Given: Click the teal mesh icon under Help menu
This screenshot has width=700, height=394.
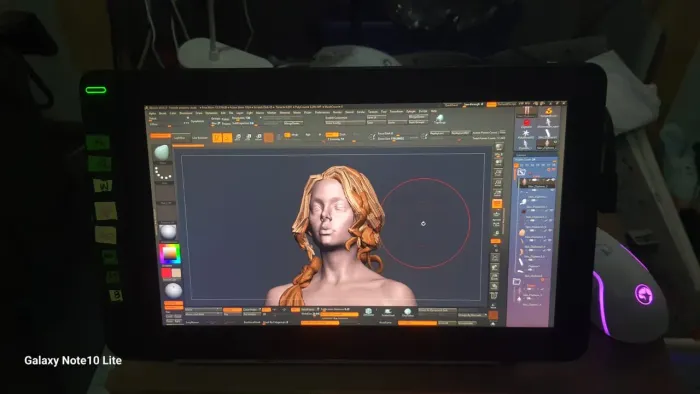Looking at the screenshot, I should pyautogui.click(x=440, y=118).
